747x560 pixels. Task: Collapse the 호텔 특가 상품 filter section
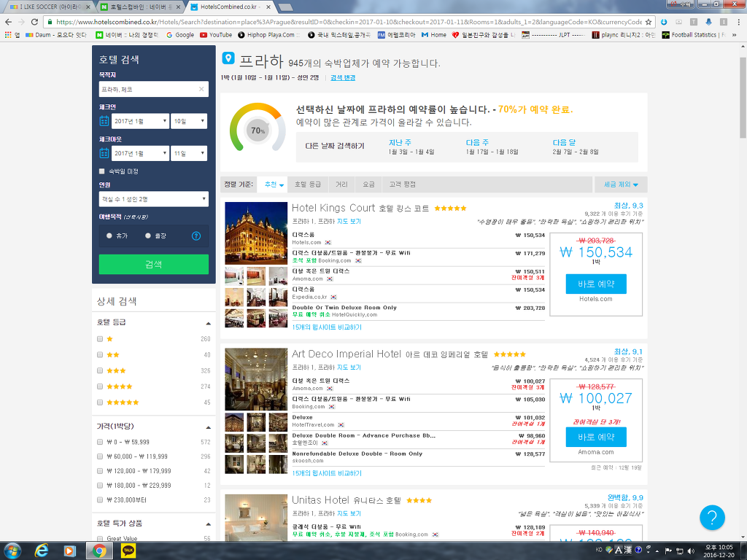208,524
